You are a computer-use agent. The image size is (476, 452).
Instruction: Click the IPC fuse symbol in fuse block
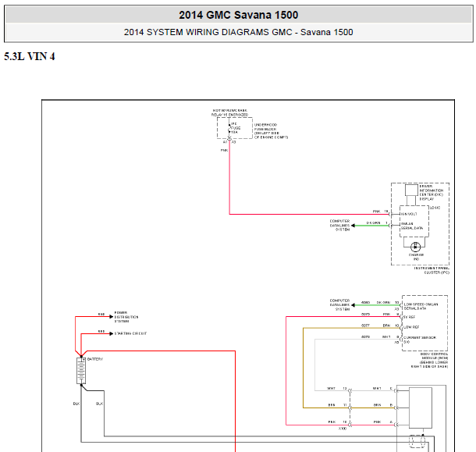point(229,129)
